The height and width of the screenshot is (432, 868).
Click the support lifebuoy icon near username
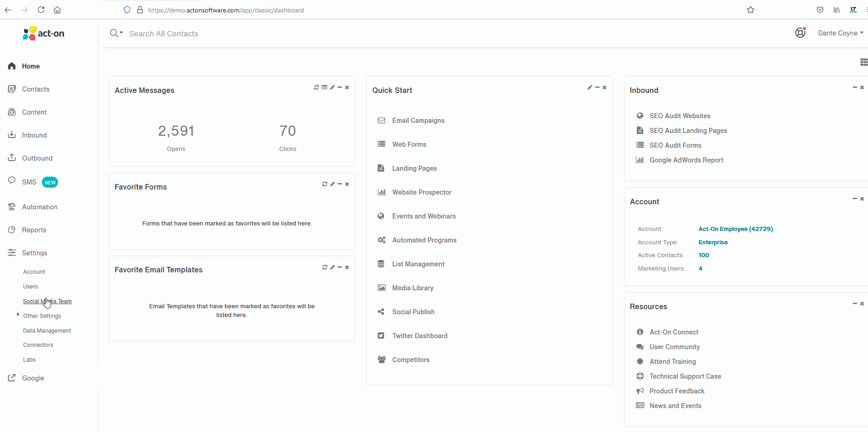(x=800, y=33)
